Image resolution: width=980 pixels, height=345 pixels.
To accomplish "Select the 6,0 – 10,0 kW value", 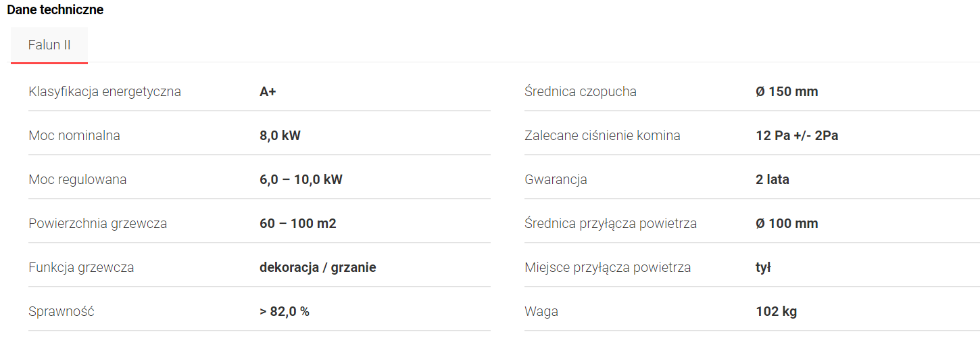I will point(301,179).
